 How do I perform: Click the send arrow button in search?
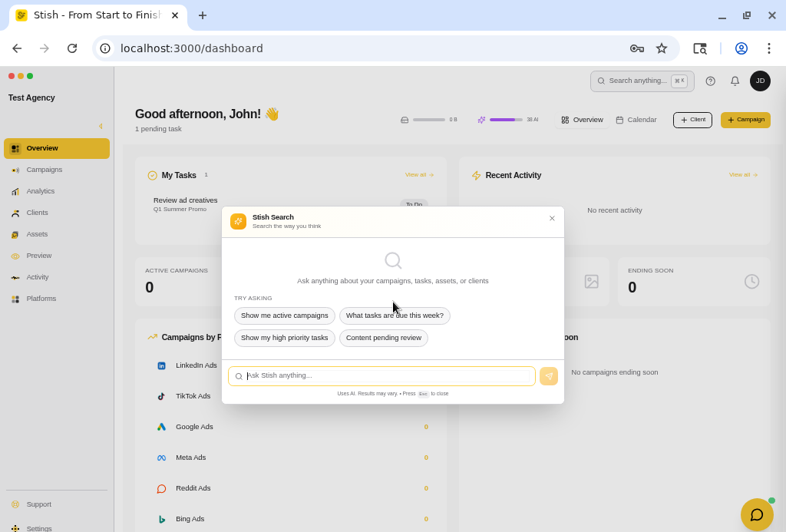coord(549,376)
